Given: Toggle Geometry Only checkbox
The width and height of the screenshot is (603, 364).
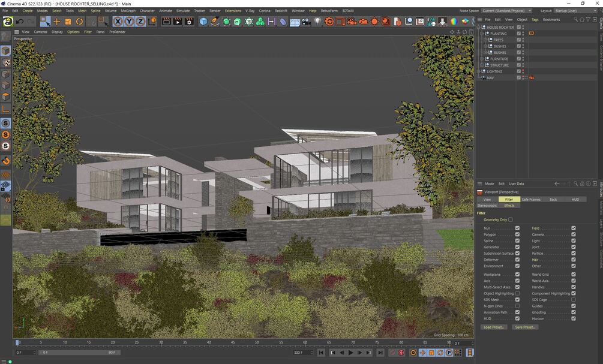Looking at the screenshot, I should (x=511, y=219).
